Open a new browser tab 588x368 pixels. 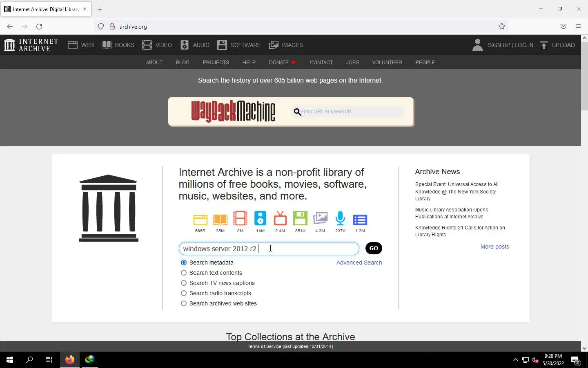point(100,9)
